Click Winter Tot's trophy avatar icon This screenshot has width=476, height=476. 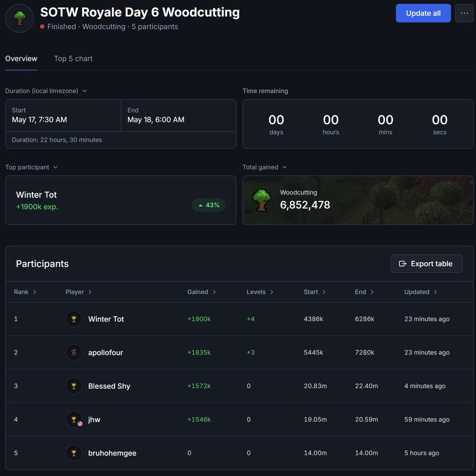pos(74,319)
